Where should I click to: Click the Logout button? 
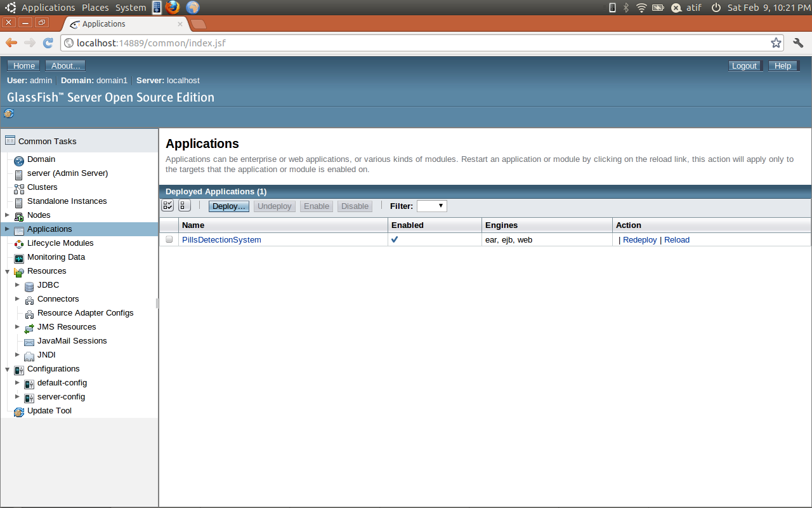tap(744, 65)
